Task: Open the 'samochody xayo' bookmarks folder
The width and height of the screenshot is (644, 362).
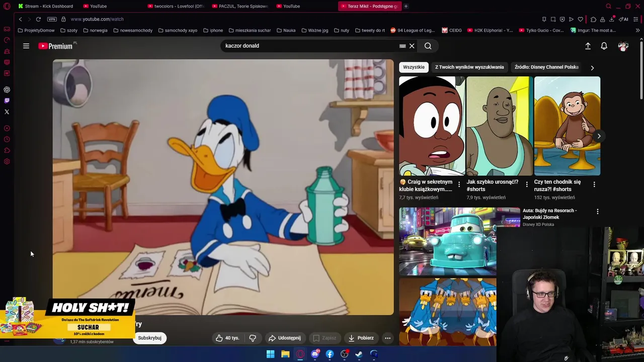Action: (x=178, y=30)
